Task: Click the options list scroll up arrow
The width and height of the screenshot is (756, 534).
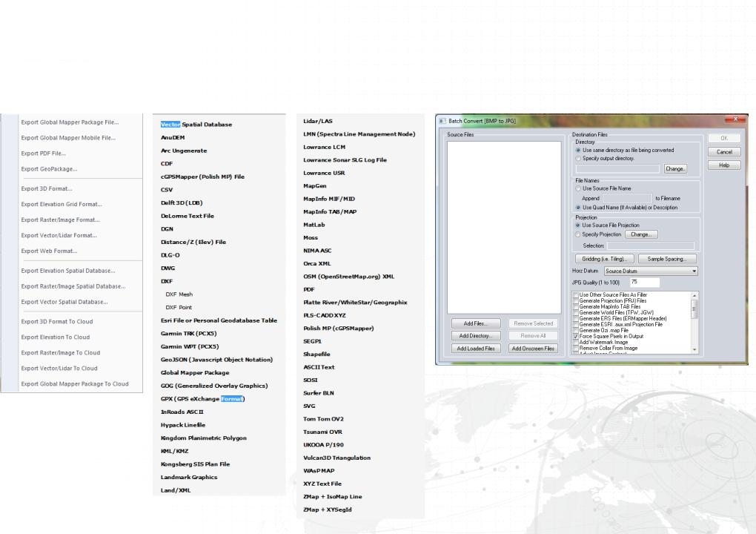Action: point(694,296)
